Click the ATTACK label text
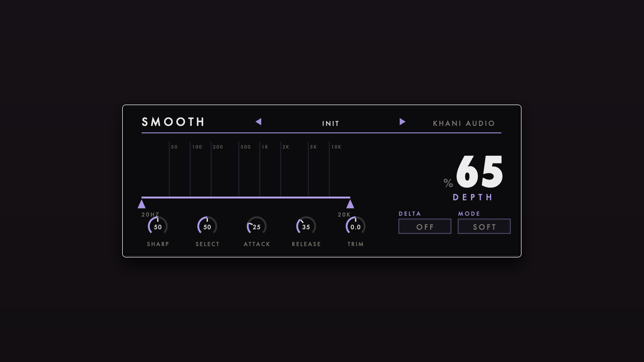The width and height of the screenshot is (644, 362). tap(257, 244)
